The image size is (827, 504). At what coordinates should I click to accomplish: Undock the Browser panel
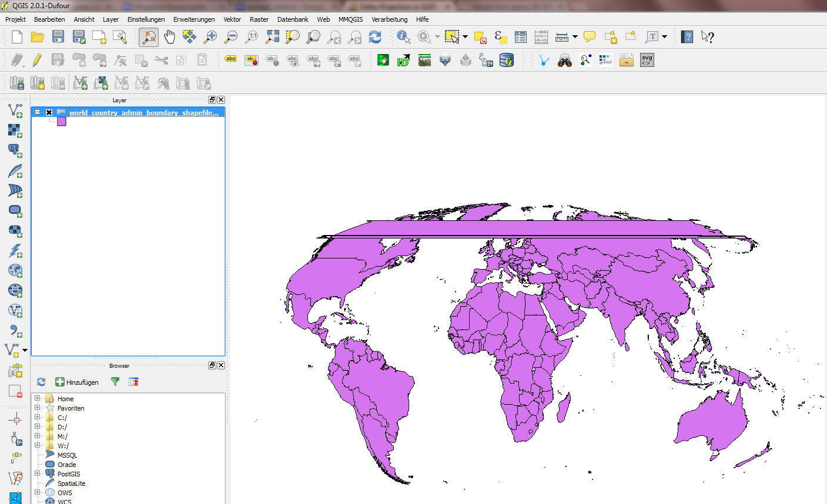pos(212,365)
